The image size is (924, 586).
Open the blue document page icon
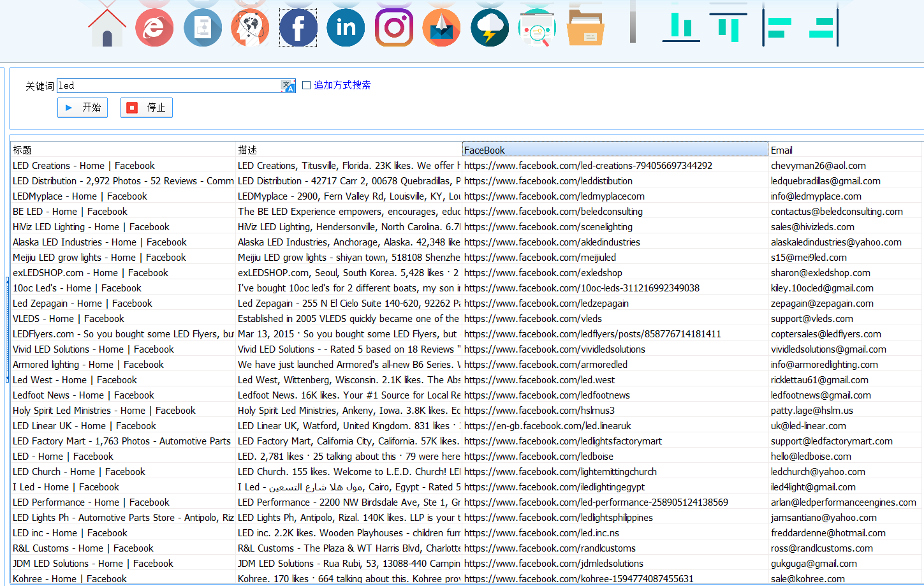[x=203, y=27]
